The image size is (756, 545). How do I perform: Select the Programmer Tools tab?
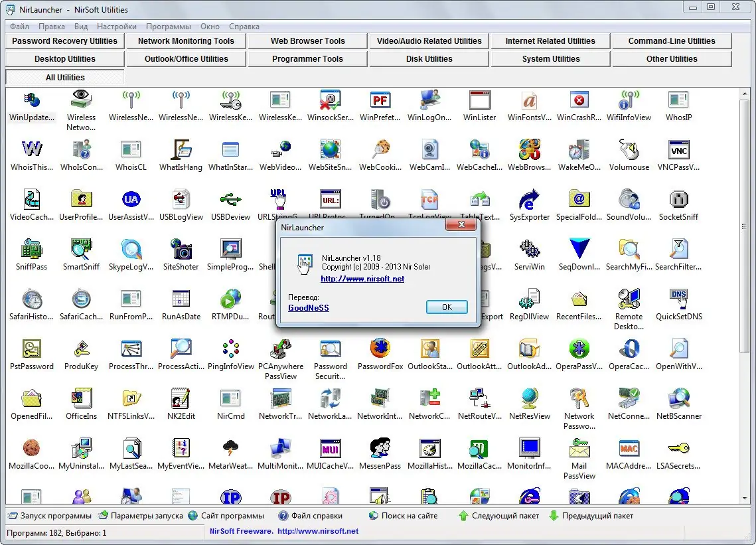point(307,59)
